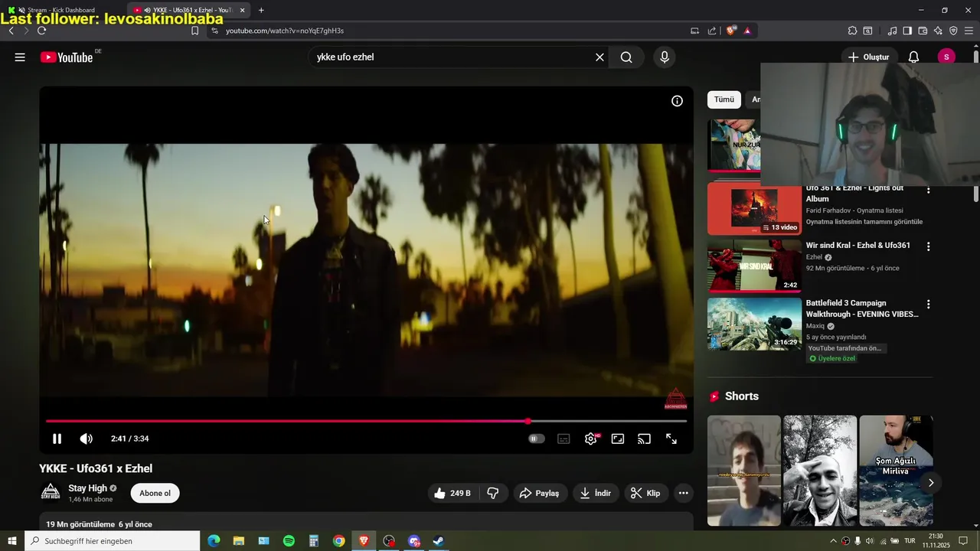980x551 pixels.
Task: Bookmark the page in address bar
Action: (194, 31)
